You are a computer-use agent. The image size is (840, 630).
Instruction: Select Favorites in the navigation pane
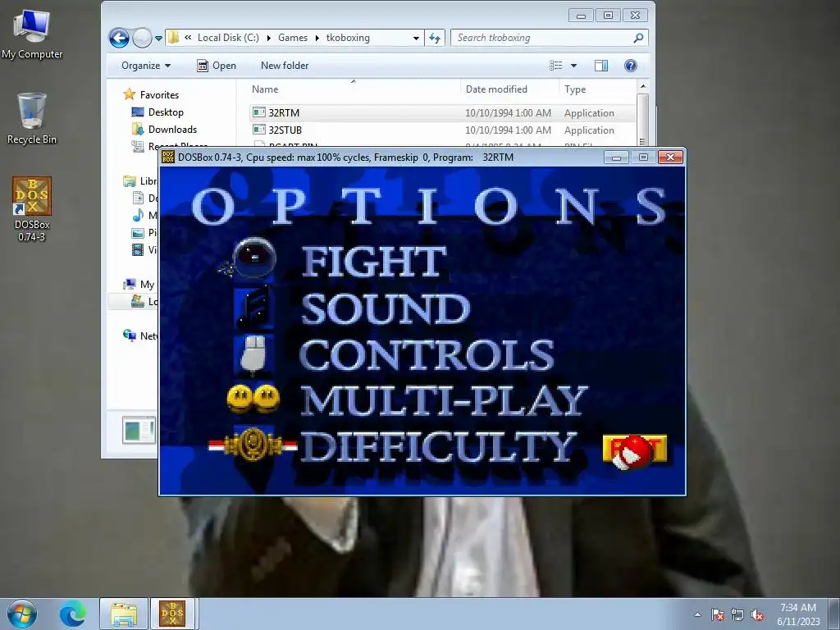tap(159, 95)
